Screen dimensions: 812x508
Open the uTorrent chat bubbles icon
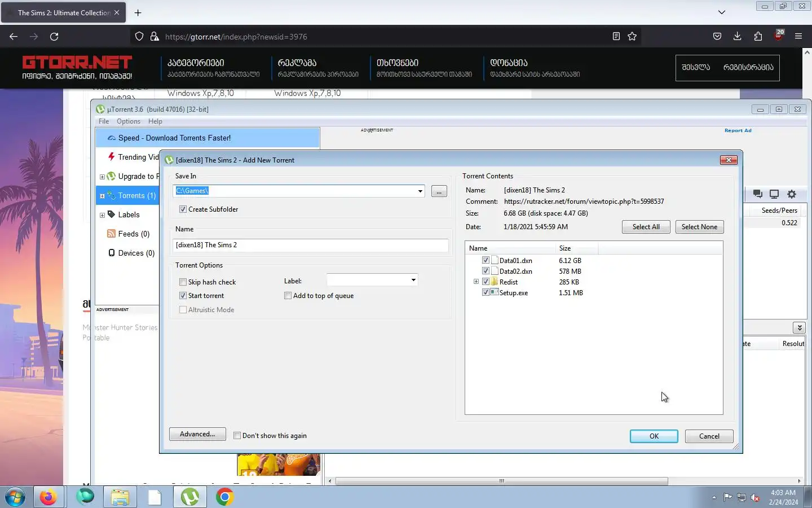pyautogui.click(x=758, y=194)
